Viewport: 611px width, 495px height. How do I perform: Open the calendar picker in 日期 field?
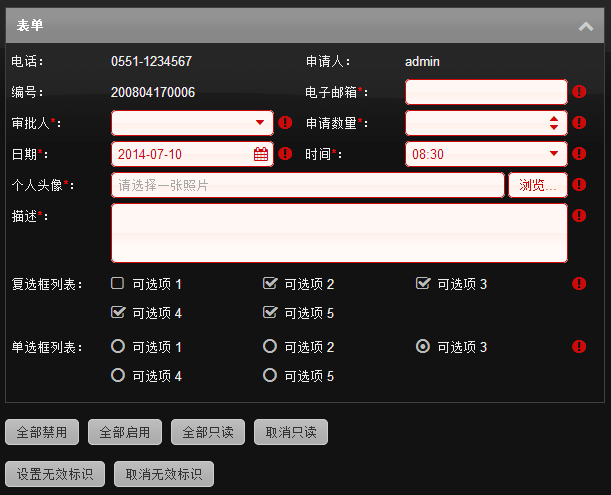coord(261,154)
